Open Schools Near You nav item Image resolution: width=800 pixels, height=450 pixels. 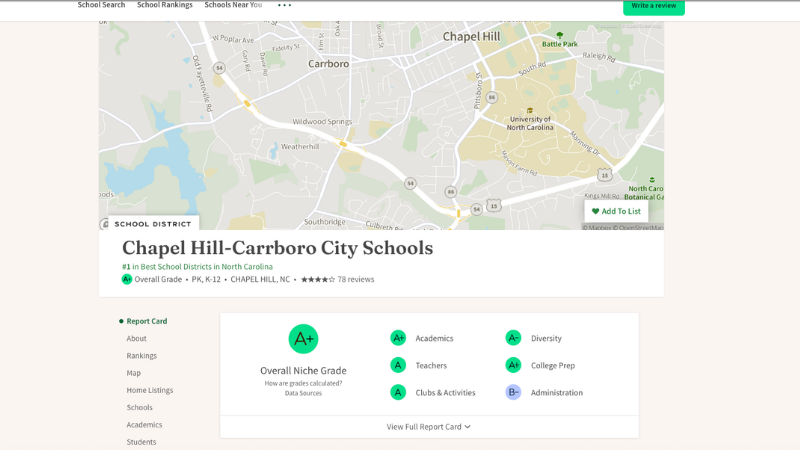233,5
